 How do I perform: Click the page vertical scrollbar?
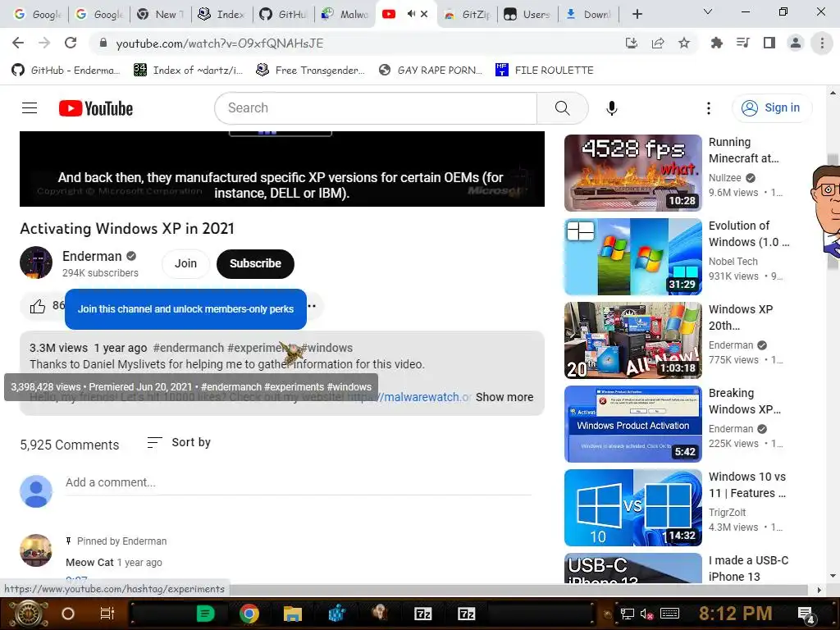(x=833, y=212)
